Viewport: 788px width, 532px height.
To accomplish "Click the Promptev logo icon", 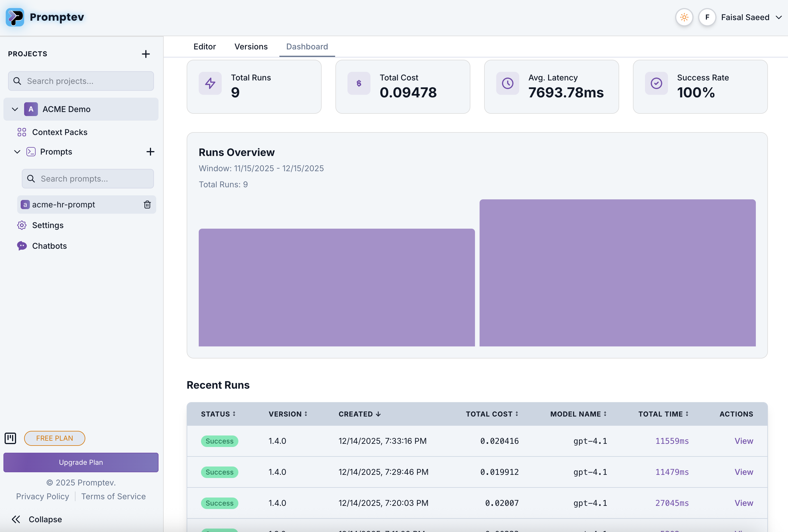I will pos(15,17).
